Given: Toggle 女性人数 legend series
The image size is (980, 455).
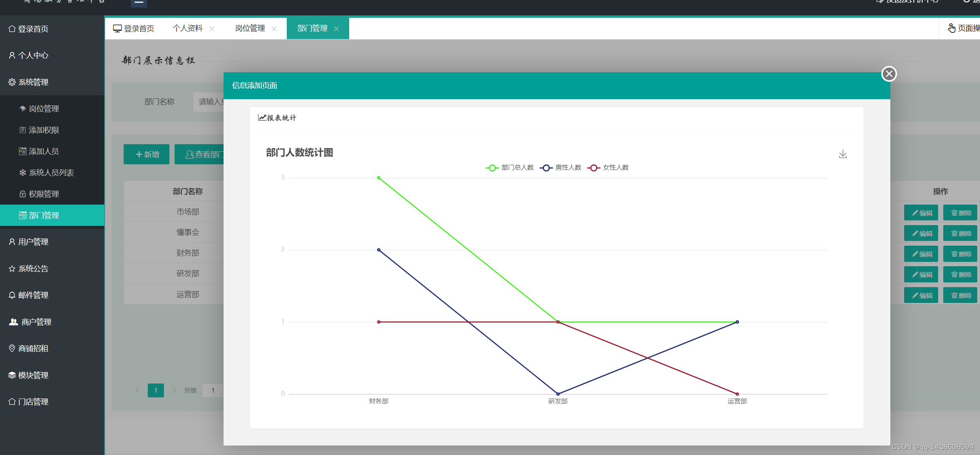Looking at the screenshot, I should (608, 167).
